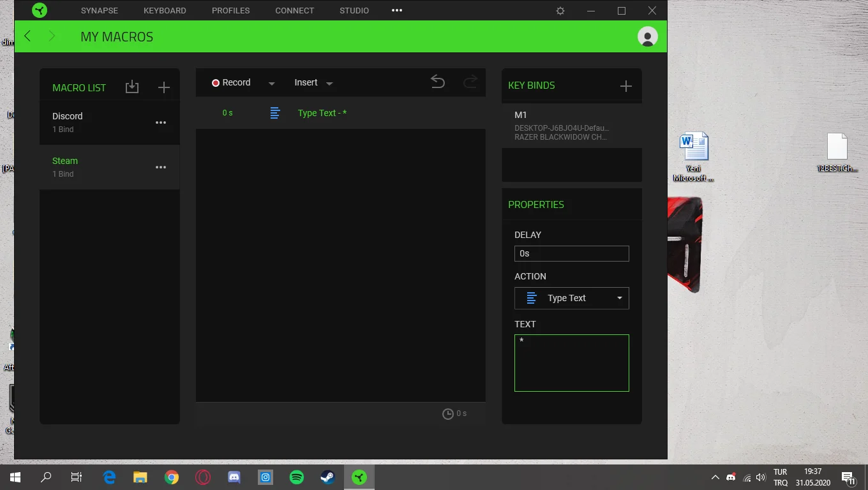Screen dimensions: 868x490
Task: Click the Delay input field
Action: (572, 253)
